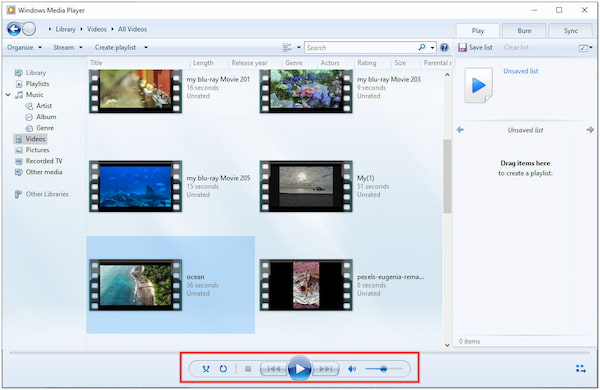Click the Save list disk icon
Image resolution: width=600 pixels, height=390 pixels.
pos(462,47)
